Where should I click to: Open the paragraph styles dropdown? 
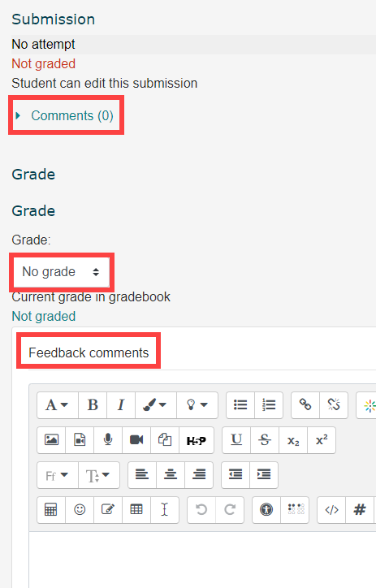click(58, 405)
